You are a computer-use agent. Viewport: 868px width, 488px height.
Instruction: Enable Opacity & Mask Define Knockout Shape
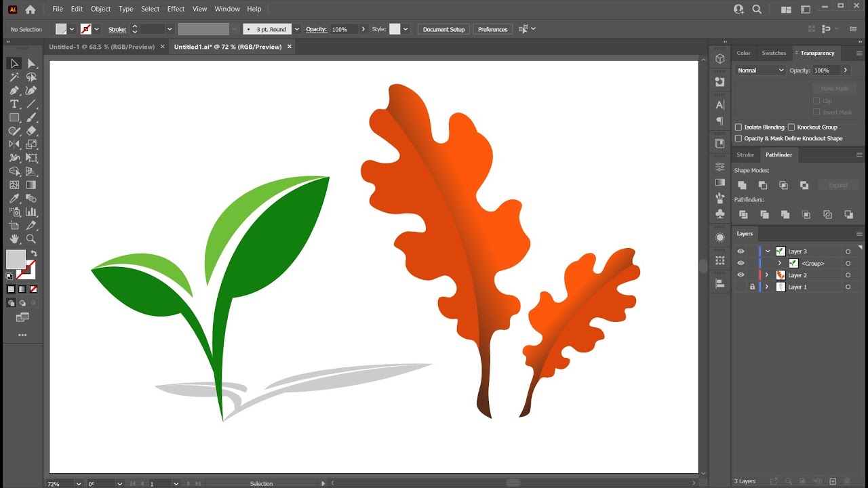pos(738,138)
